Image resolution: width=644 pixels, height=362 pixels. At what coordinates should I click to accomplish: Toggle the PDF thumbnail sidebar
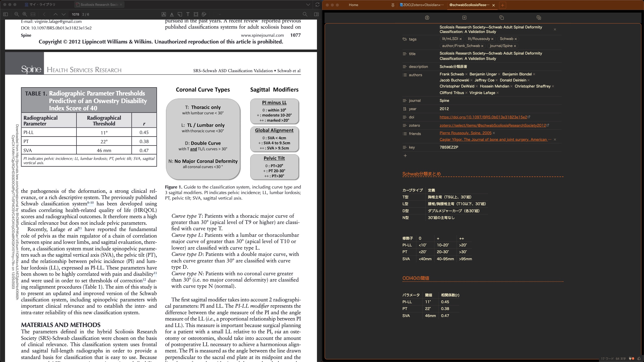coord(5,14)
